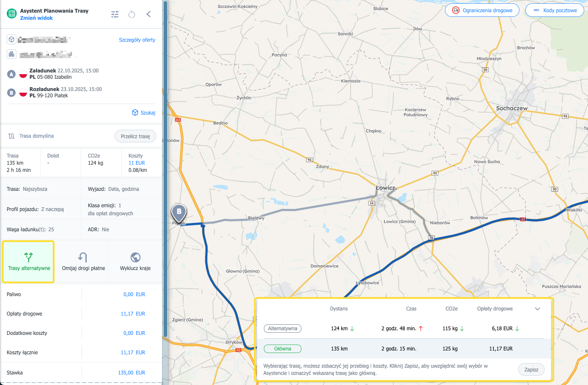Collapse the route comparison panel chevron
The height and width of the screenshot is (385, 588).
[537, 309]
